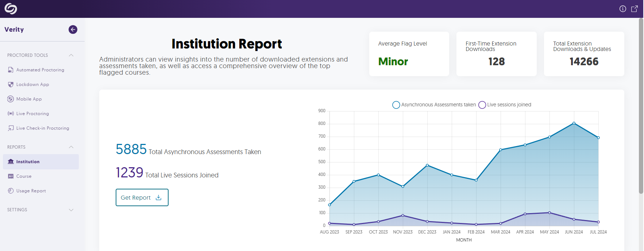Open the Course report page
644x251 pixels.
[x=24, y=176]
